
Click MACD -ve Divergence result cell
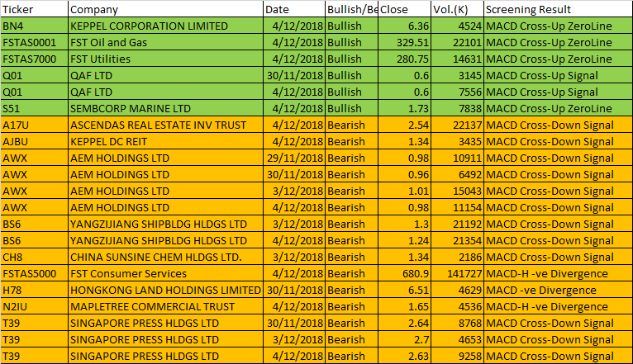point(559,291)
